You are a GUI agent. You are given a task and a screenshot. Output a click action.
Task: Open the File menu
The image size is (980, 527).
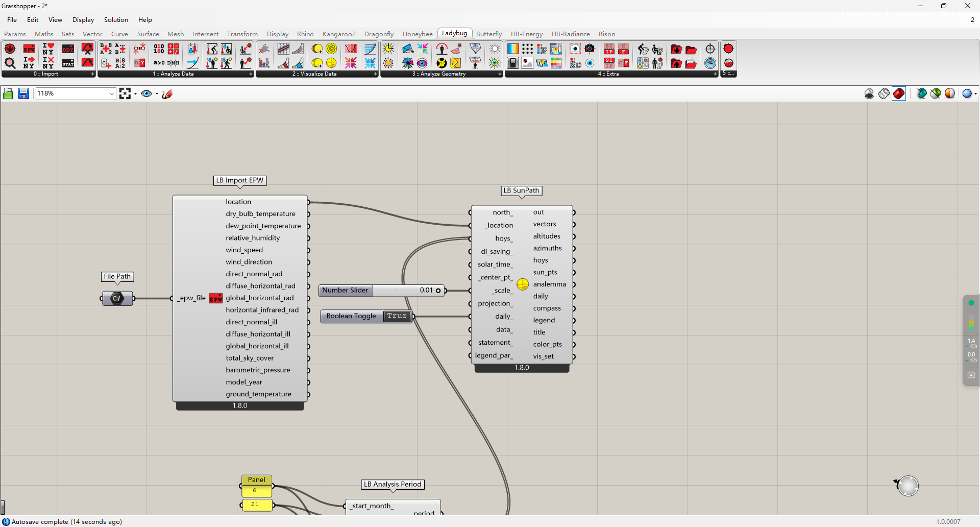coord(12,20)
